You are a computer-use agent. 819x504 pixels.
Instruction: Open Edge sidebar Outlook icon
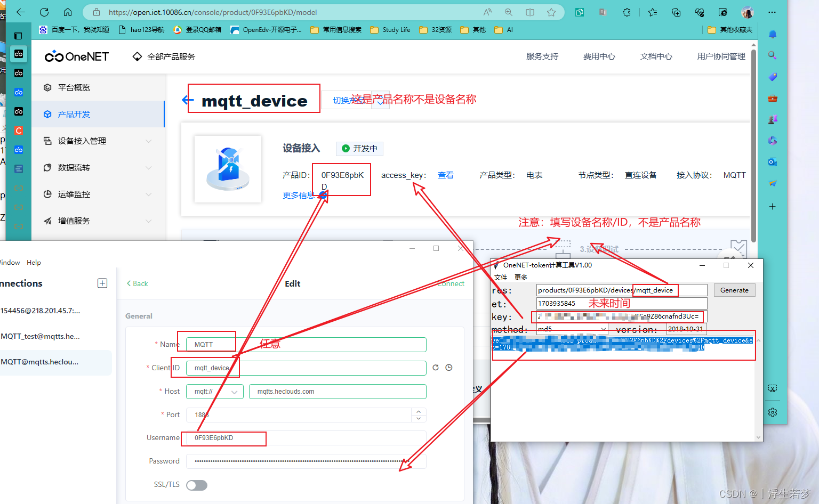point(772,162)
